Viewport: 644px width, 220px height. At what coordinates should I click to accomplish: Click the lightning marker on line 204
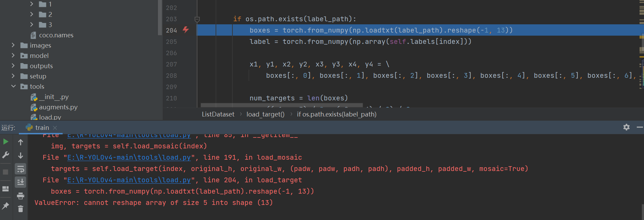coord(186,30)
